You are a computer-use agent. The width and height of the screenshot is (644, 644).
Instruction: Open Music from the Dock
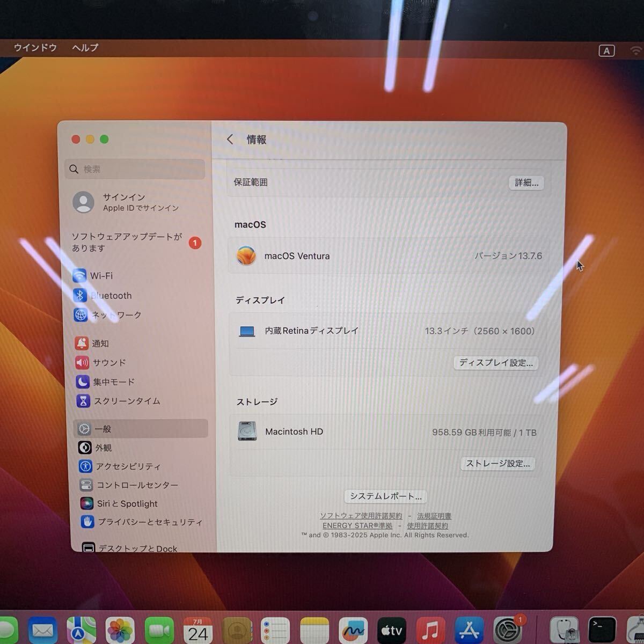tap(430, 631)
